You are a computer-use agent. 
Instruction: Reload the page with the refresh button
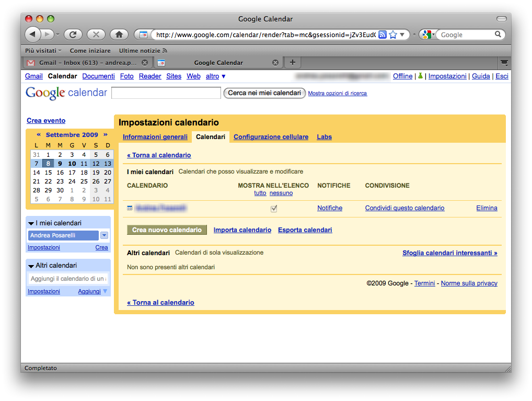pos(73,35)
